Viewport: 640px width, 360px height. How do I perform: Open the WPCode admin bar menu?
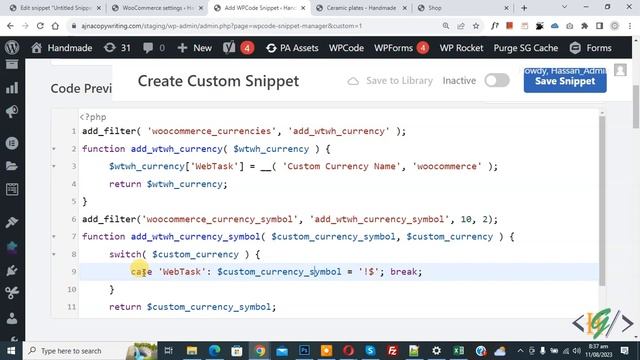pos(346,48)
